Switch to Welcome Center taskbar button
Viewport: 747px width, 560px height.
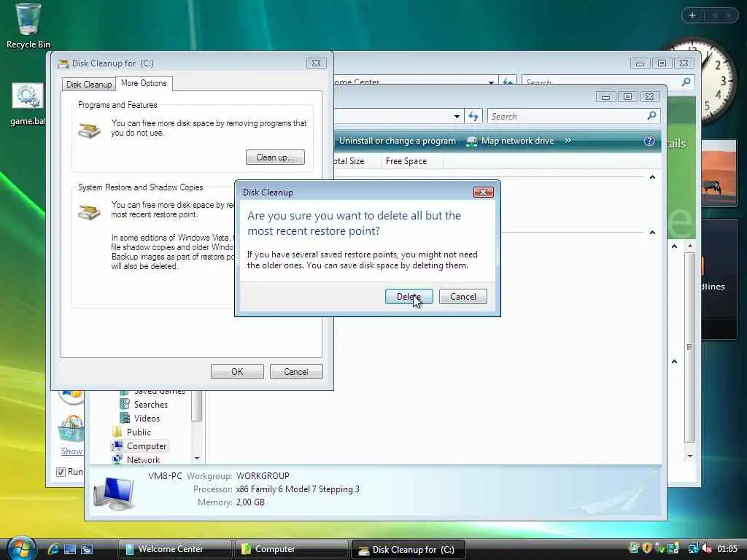click(x=174, y=549)
